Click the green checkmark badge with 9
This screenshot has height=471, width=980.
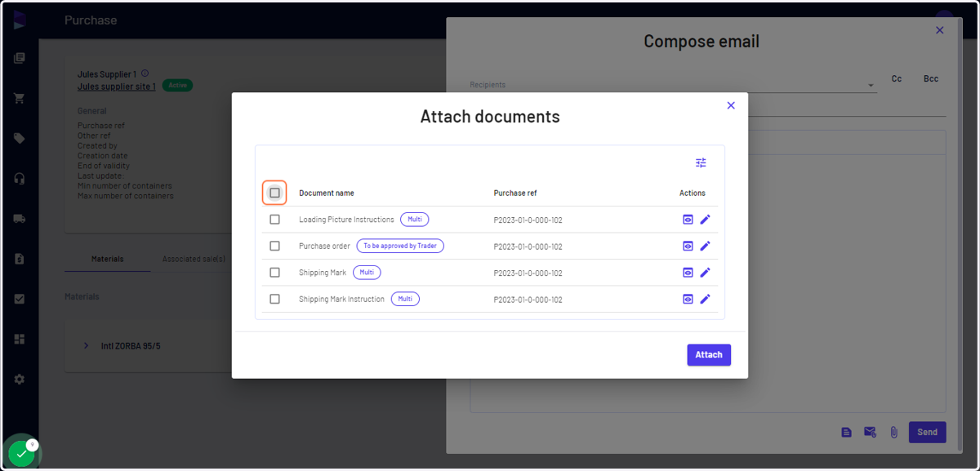tap(21, 453)
